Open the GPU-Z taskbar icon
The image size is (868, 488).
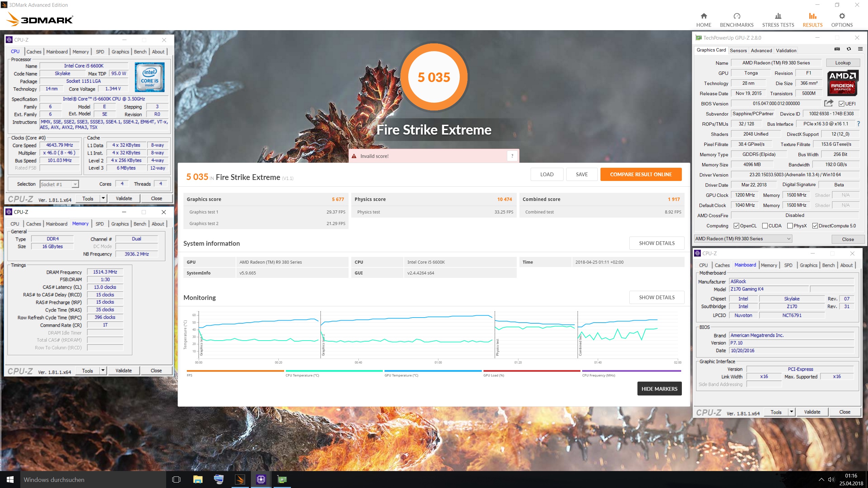282,480
